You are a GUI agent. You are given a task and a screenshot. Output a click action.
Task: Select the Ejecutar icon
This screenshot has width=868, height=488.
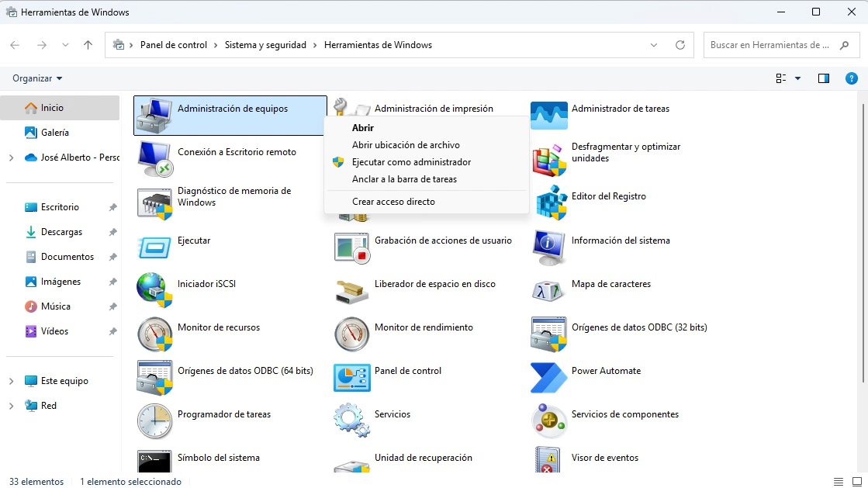pos(154,247)
